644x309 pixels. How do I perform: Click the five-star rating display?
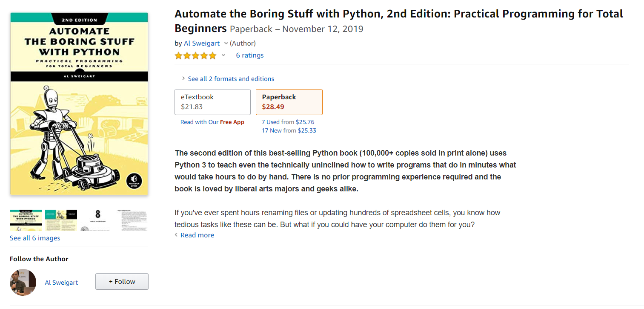(x=195, y=55)
